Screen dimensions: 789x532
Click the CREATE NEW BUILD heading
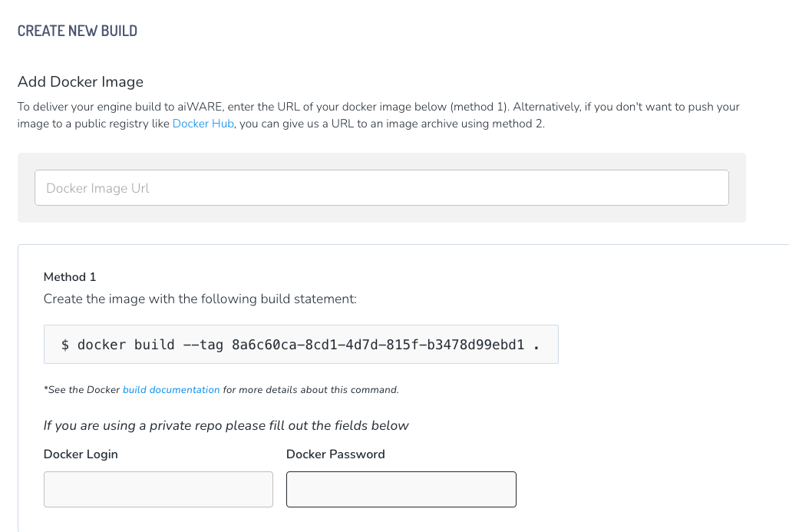(78, 31)
